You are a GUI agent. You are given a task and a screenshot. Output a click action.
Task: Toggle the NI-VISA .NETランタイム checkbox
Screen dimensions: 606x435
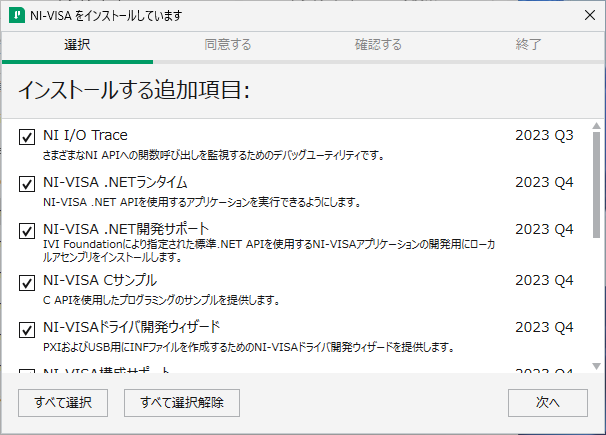(27, 184)
